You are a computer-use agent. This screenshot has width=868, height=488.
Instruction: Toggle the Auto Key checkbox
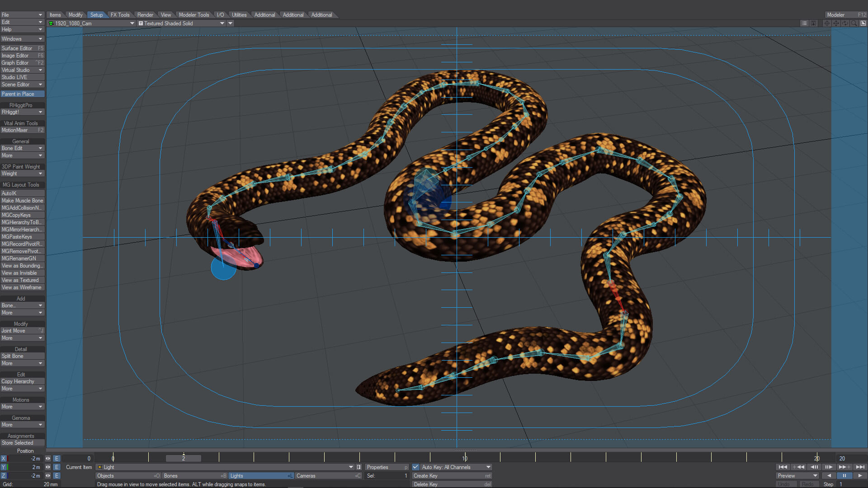click(x=415, y=467)
